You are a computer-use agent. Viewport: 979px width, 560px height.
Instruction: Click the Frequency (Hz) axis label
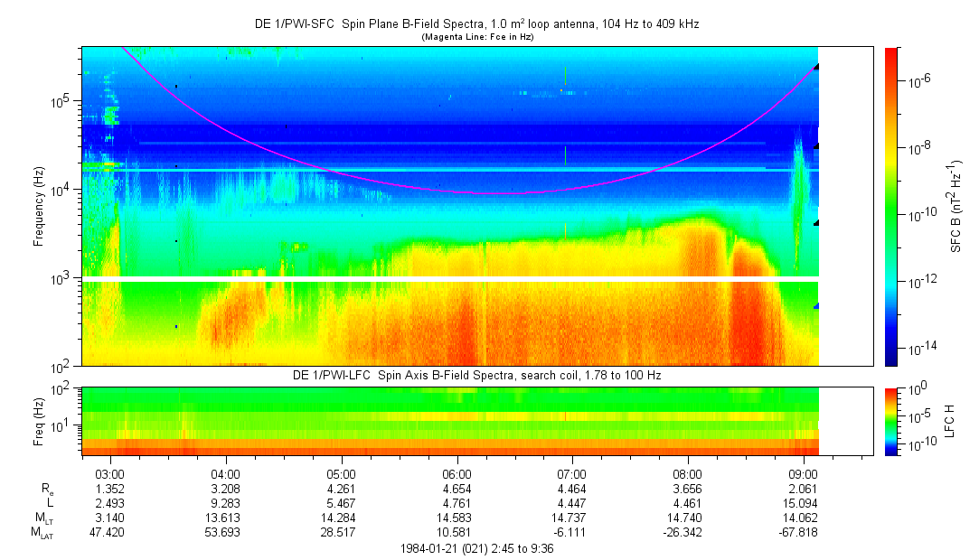point(40,207)
